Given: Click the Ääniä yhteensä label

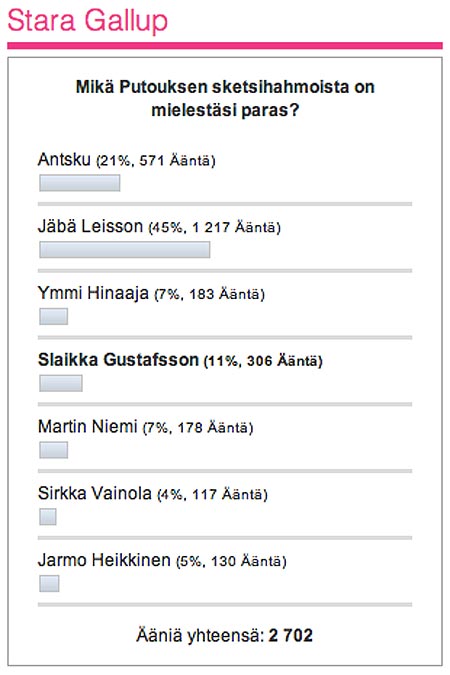Looking at the screenshot, I should tap(200, 635).
